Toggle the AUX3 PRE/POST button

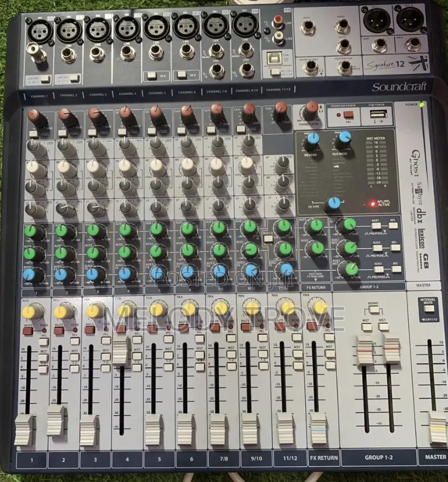[x=379, y=270]
